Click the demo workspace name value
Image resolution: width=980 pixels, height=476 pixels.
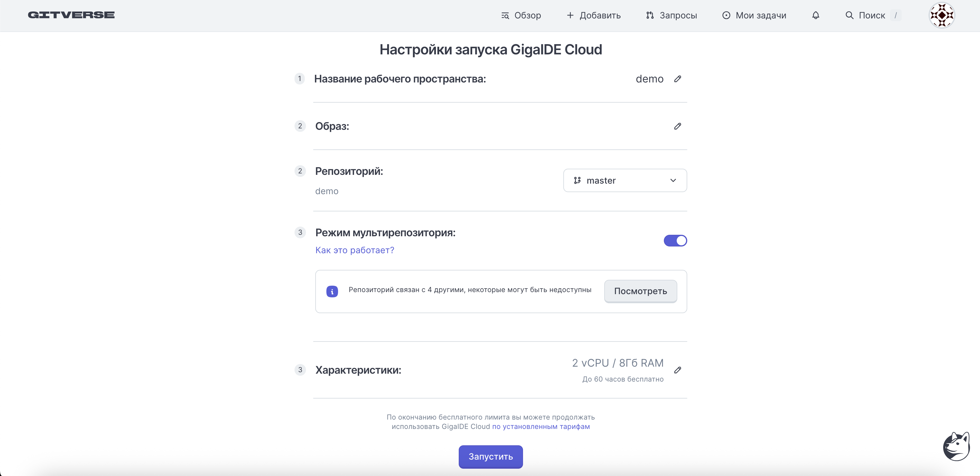pos(650,79)
